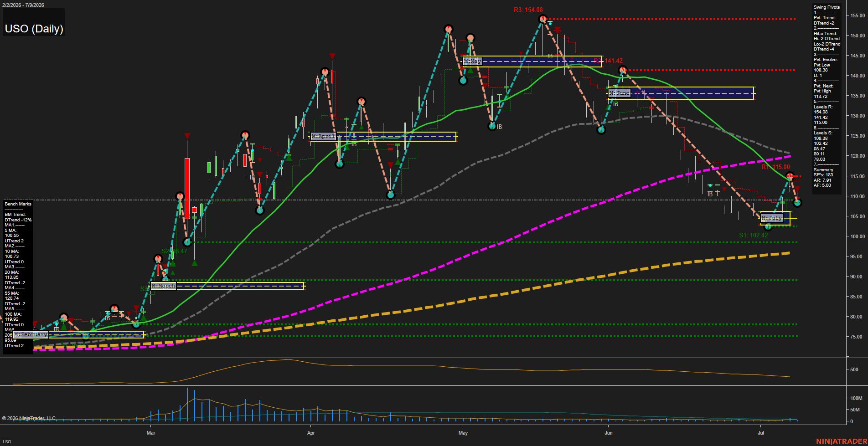This screenshot has height=446, width=868.
Task: Click the S1: 102.42 support label
Action: 754,235
